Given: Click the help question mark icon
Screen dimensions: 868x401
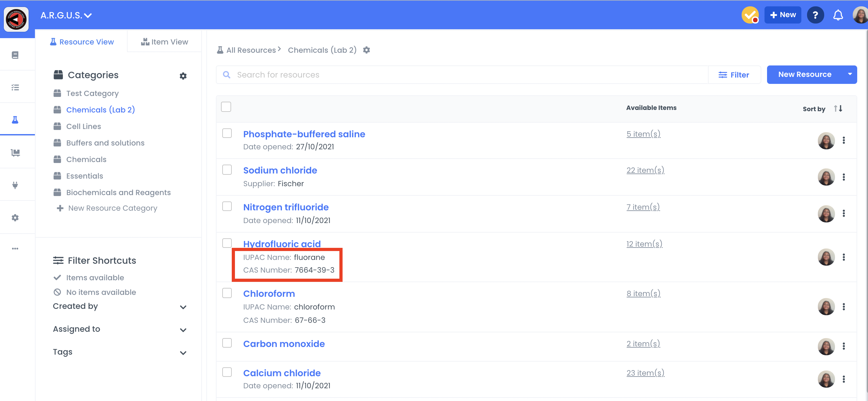Looking at the screenshot, I should click(x=815, y=15).
